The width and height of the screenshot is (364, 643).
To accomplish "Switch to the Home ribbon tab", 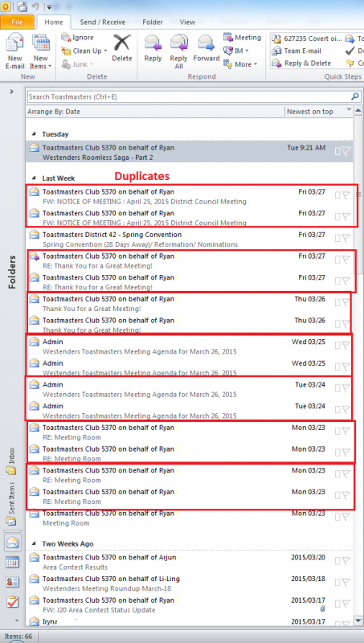I will coord(54,23).
